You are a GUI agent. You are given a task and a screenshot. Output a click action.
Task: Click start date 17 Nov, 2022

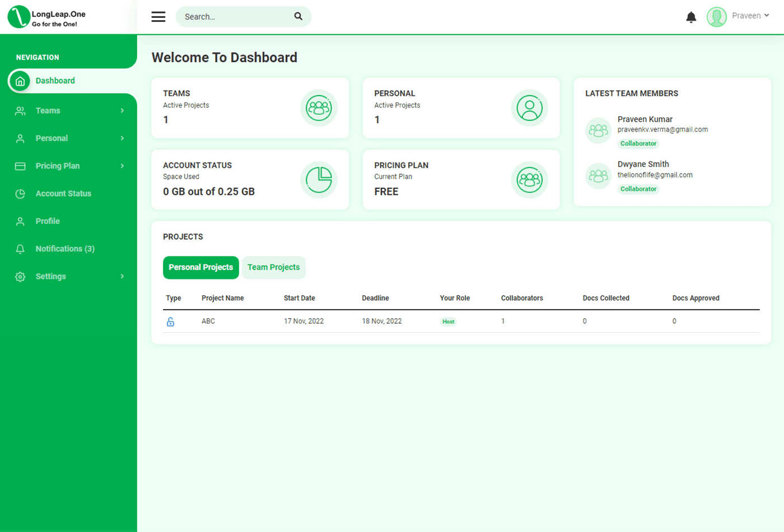click(304, 321)
